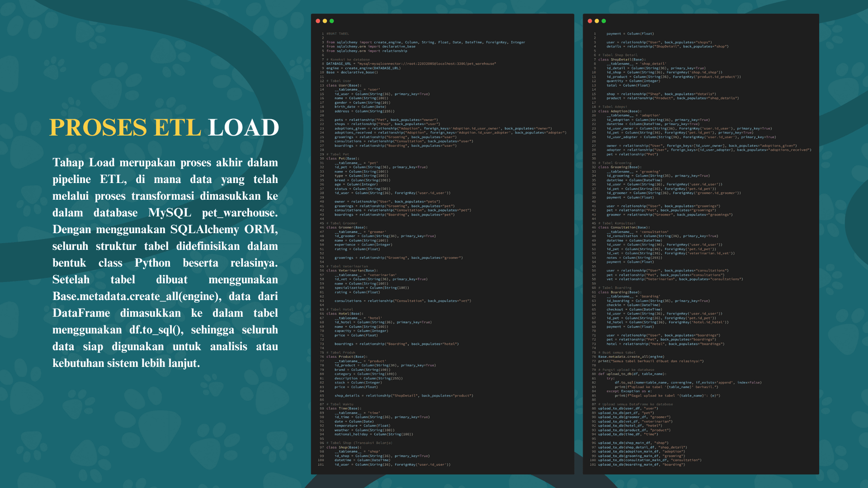This screenshot has height=488, width=868.
Task: Click the yellow 'PROSES ETL' heading text
Action: 125,127
